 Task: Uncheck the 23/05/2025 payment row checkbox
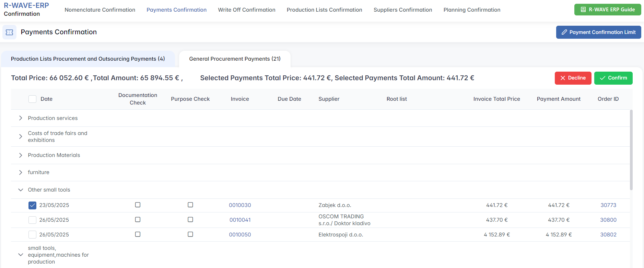coord(32,205)
